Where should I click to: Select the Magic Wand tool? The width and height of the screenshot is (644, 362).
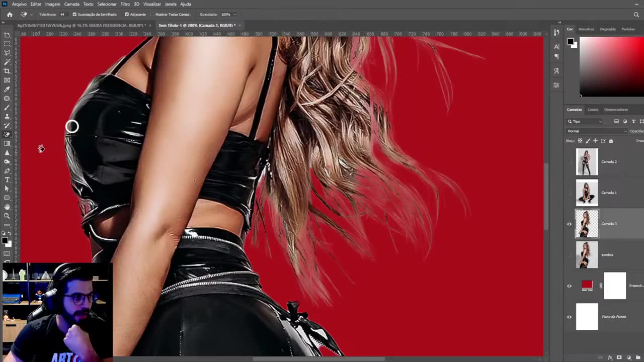7,62
